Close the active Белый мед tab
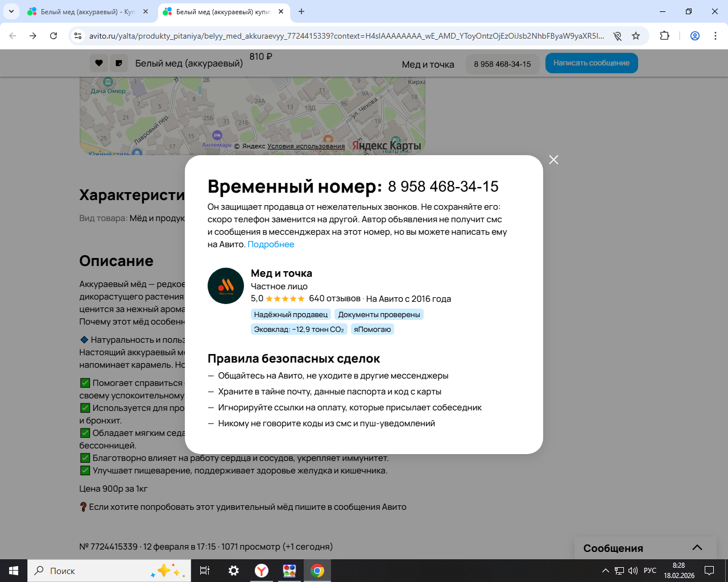728x582 pixels. (281, 11)
